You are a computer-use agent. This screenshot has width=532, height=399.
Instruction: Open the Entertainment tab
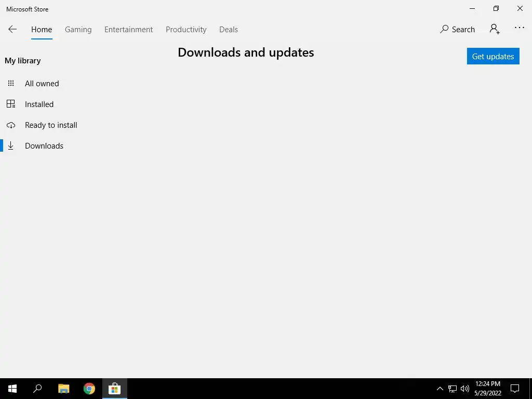pos(129,30)
